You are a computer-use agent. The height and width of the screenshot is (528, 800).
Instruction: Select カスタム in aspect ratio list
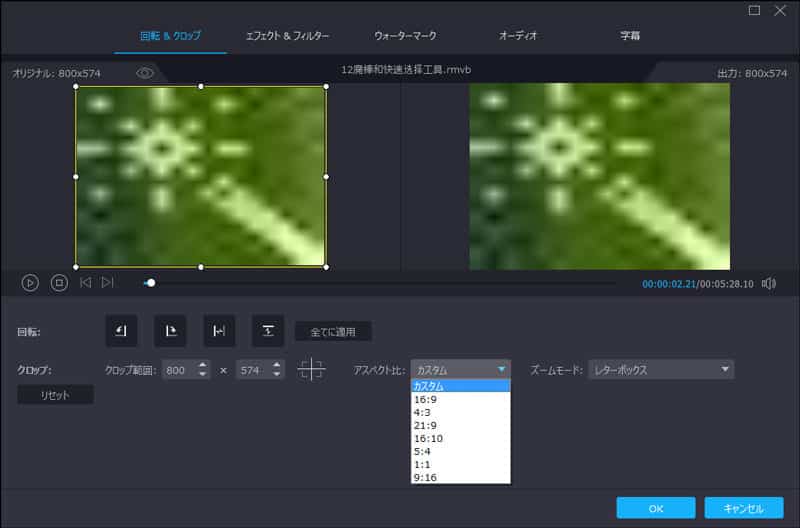460,386
